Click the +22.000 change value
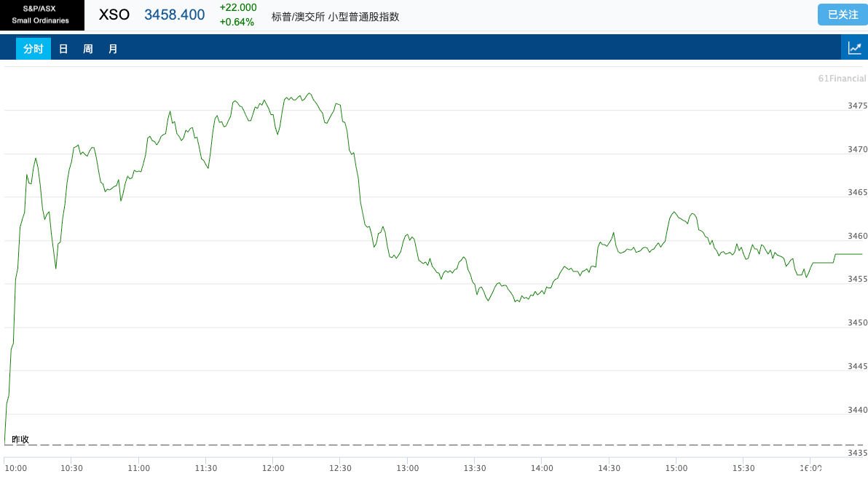Image resolution: width=868 pixels, height=479 pixels. 238,8
